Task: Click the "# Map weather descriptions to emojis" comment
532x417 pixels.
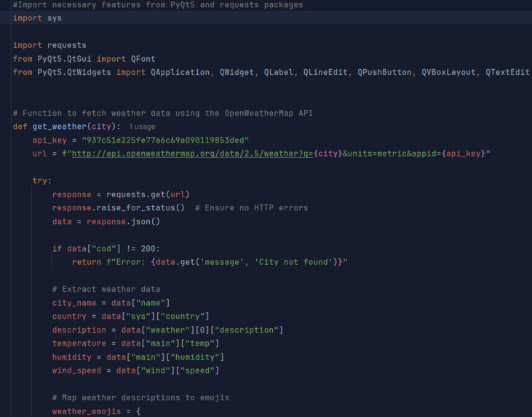Action: point(140,397)
